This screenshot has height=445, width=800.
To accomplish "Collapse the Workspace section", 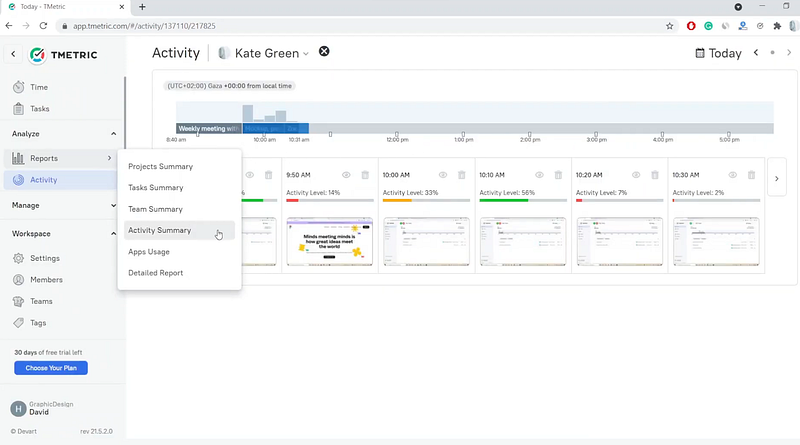I will point(113,234).
